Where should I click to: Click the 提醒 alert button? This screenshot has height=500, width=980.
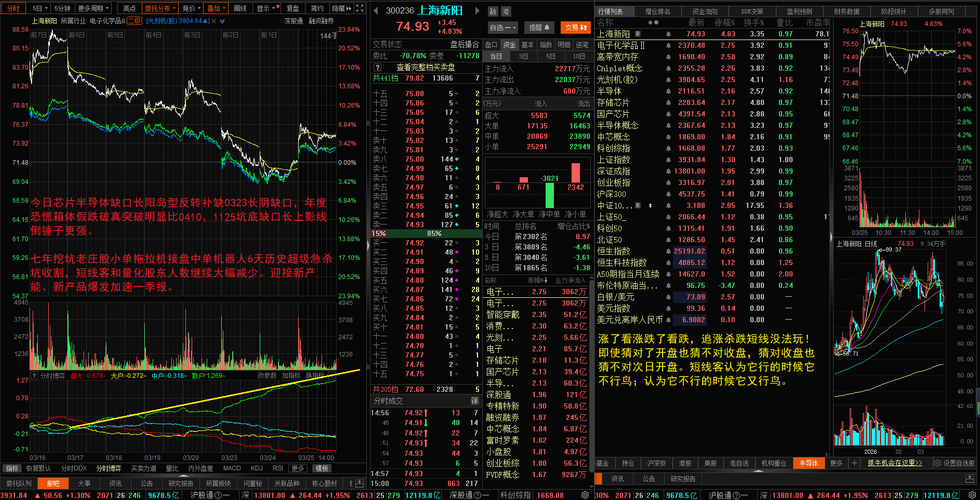[539, 28]
